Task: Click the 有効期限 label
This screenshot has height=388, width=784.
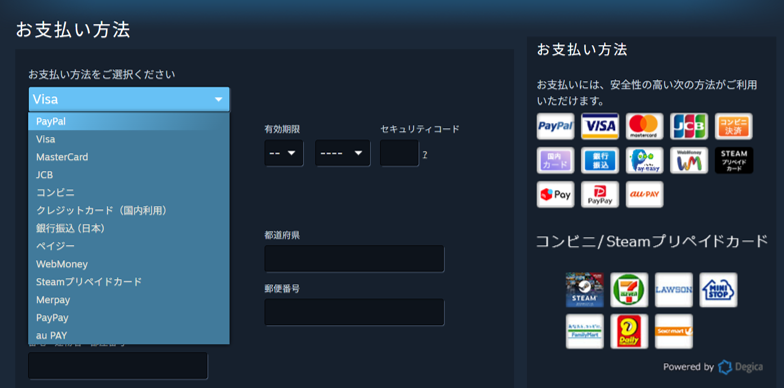Action: pos(282,130)
